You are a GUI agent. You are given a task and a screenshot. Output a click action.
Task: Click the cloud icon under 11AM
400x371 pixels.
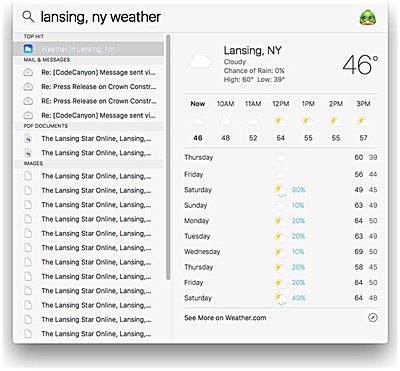[x=253, y=121]
